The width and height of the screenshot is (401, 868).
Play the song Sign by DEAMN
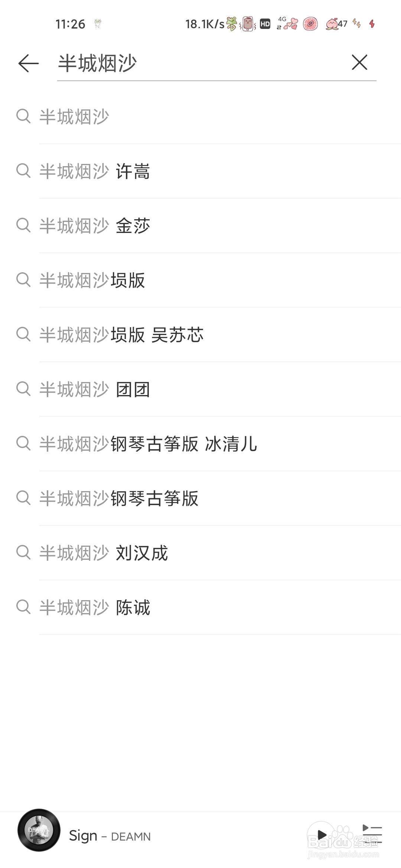click(322, 835)
